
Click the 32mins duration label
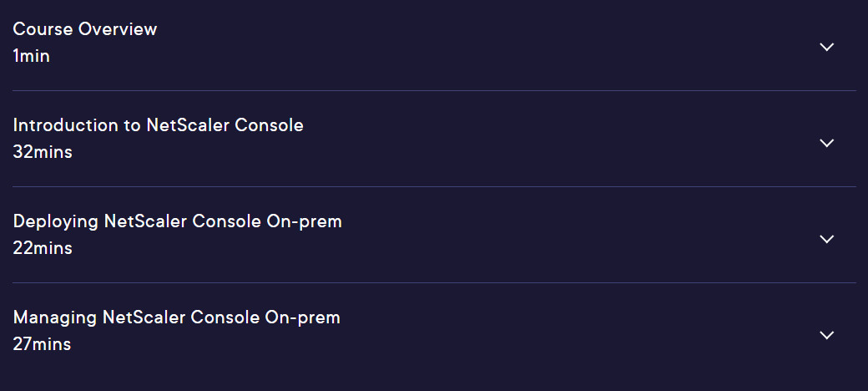(43, 152)
